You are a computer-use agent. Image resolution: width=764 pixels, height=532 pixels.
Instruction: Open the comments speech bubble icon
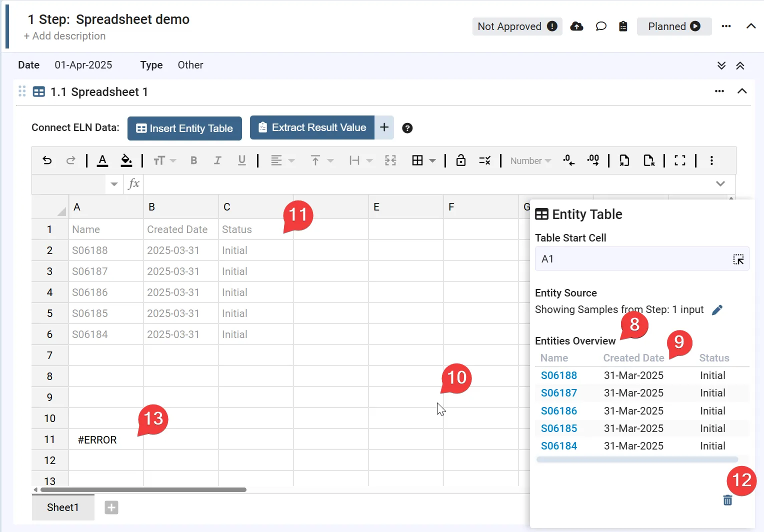601,26
